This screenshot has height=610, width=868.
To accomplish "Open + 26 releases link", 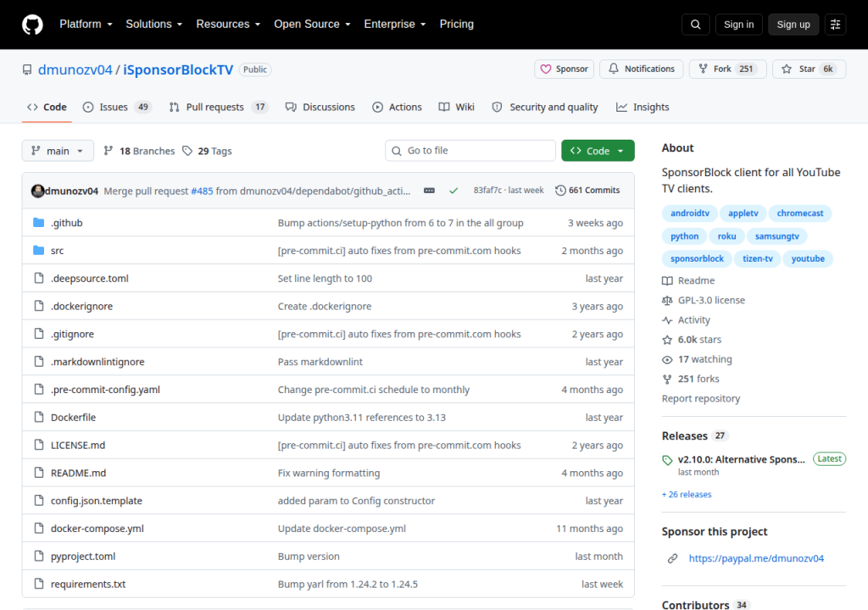I will (687, 494).
